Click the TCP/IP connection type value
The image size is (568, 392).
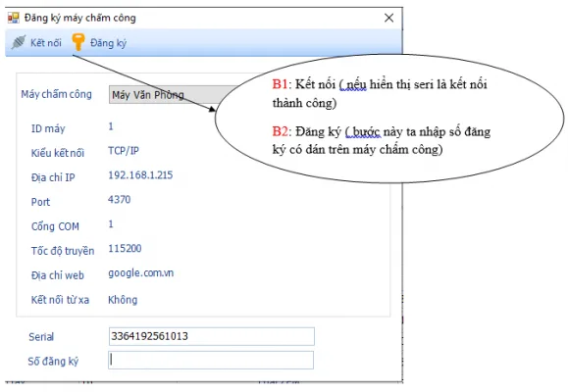point(124,151)
